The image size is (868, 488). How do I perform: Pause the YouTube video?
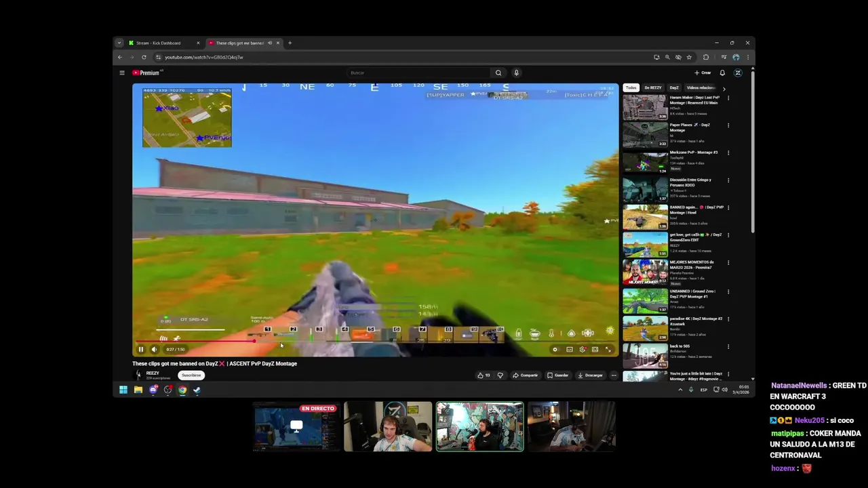click(x=141, y=350)
